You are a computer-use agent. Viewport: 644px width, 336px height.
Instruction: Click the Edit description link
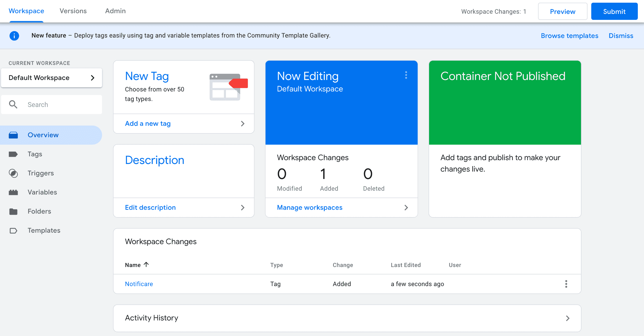coord(150,207)
